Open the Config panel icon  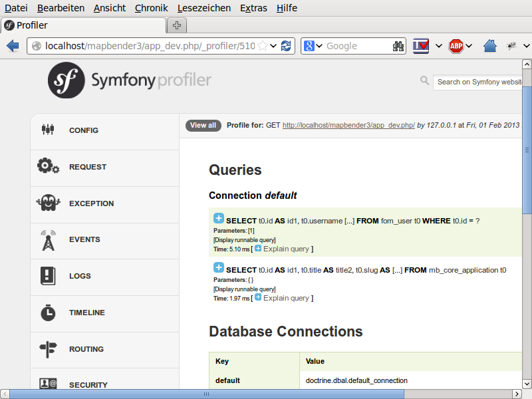click(47, 130)
